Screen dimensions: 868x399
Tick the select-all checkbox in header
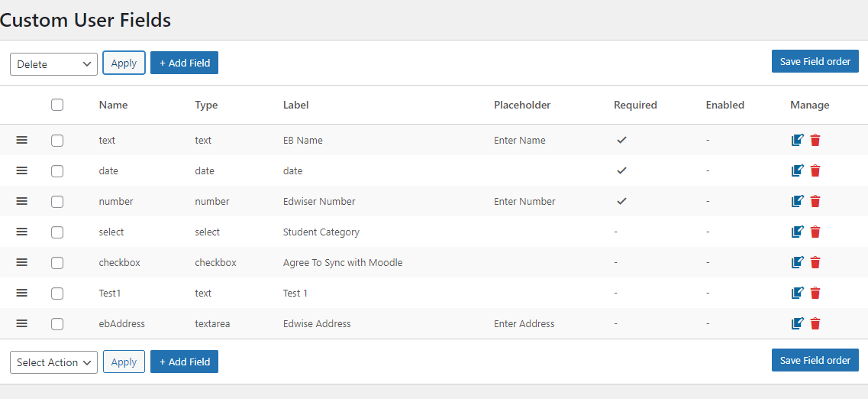coord(57,105)
